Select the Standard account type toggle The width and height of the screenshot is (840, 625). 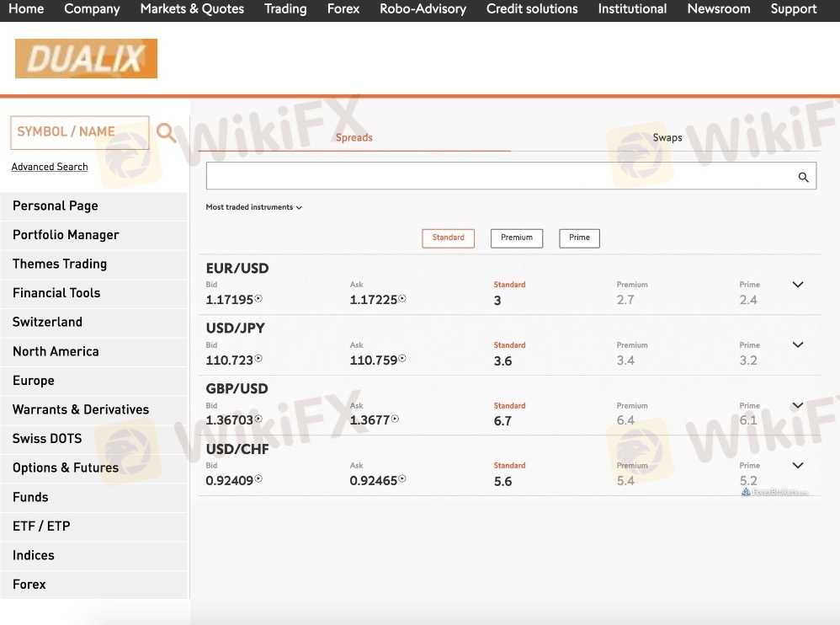448,238
